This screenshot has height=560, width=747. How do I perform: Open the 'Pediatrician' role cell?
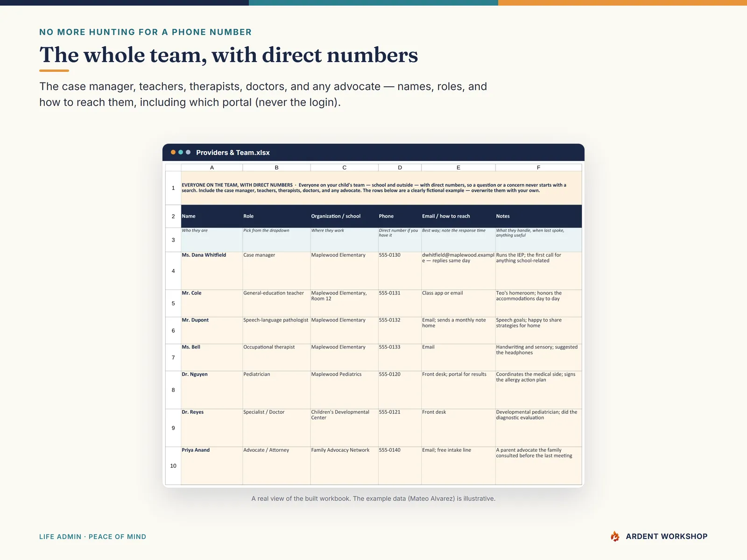coord(276,390)
